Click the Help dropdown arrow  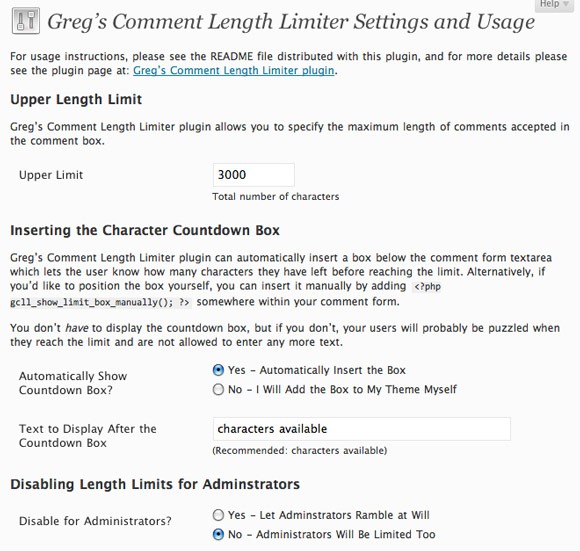(566, 4)
